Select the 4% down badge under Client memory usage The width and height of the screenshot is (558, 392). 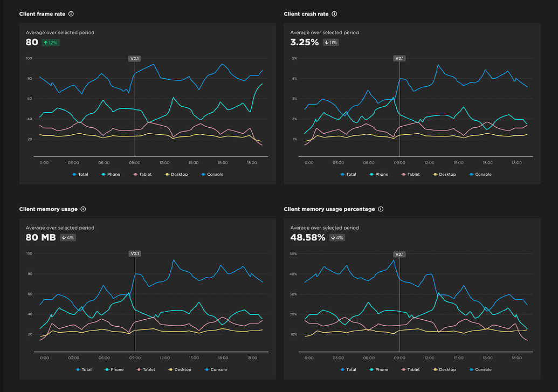[67, 237]
